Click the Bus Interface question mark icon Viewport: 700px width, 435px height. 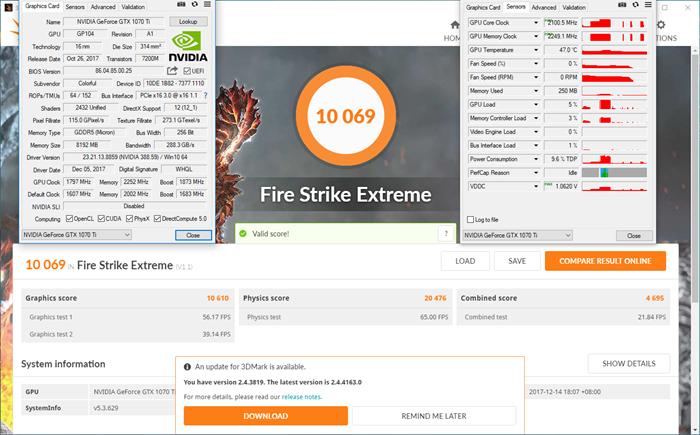pos(205,95)
